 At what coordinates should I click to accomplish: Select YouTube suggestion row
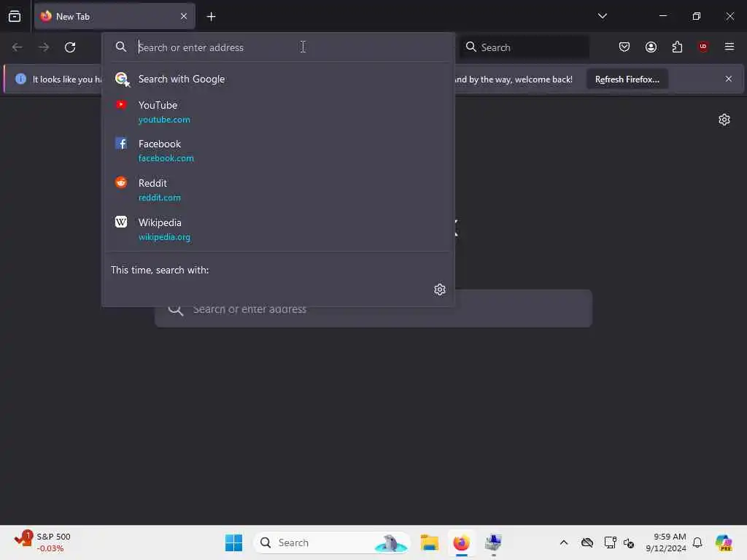[x=279, y=112]
